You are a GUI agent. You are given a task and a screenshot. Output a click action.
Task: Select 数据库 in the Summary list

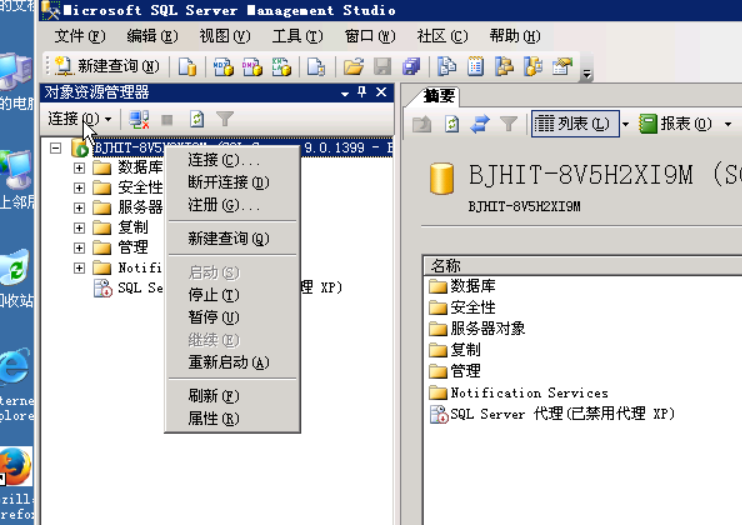462,286
